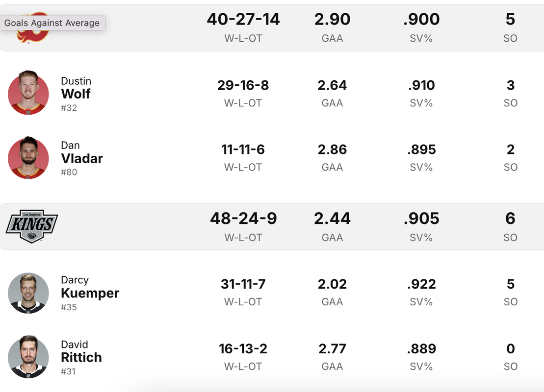This screenshot has width=544, height=392.
Task: Open Dustin Wolf's headshot photo
Action: 28,93
